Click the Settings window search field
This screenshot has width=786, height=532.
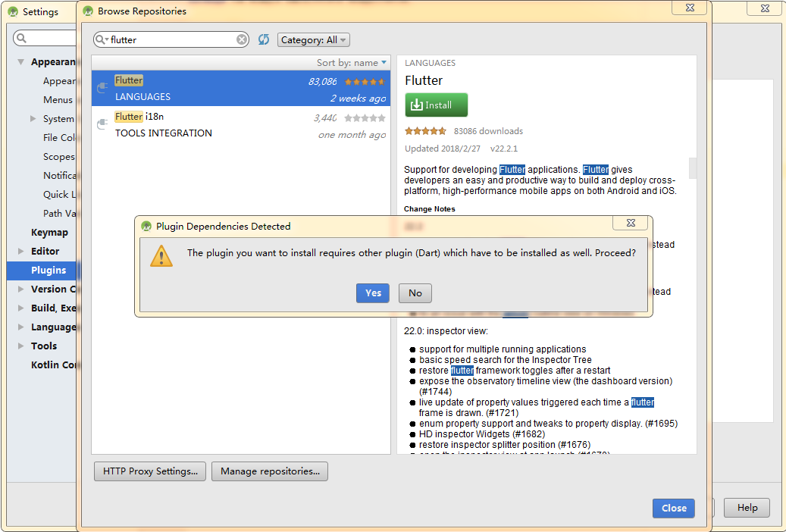(x=45, y=39)
